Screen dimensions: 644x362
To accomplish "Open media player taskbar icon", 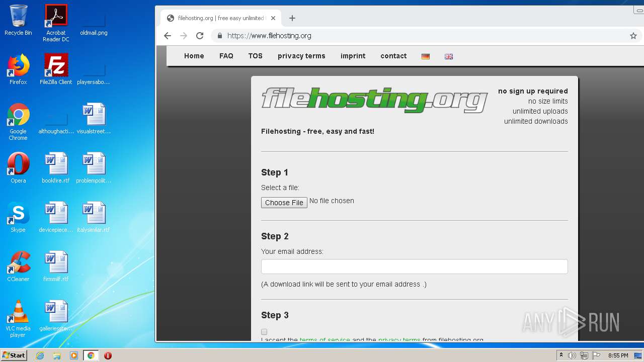I will point(74,355).
